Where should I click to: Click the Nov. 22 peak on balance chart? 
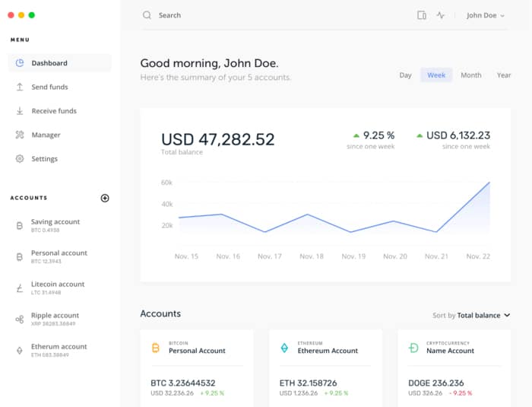[489, 182]
